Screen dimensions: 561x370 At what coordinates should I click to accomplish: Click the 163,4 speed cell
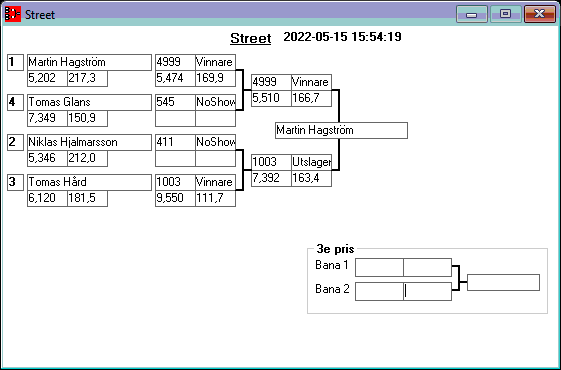(x=311, y=179)
